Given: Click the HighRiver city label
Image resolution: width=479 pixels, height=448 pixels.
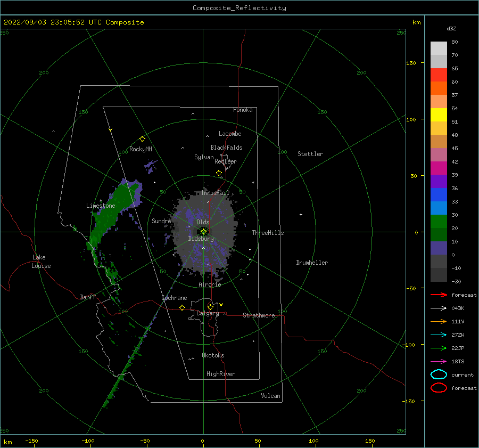Looking at the screenshot, I should click(x=221, y=374).
